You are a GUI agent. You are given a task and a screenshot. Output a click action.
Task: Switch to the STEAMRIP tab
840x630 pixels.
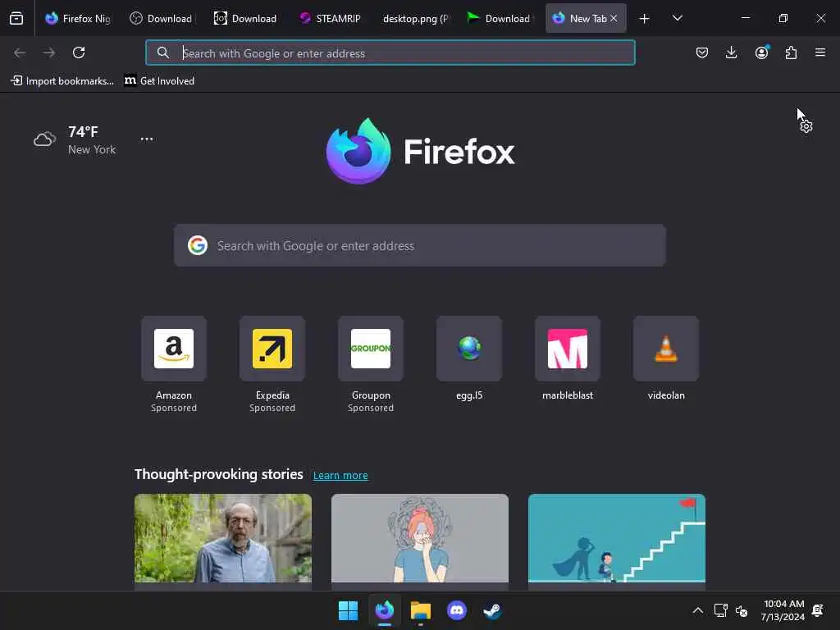(330, 18)
